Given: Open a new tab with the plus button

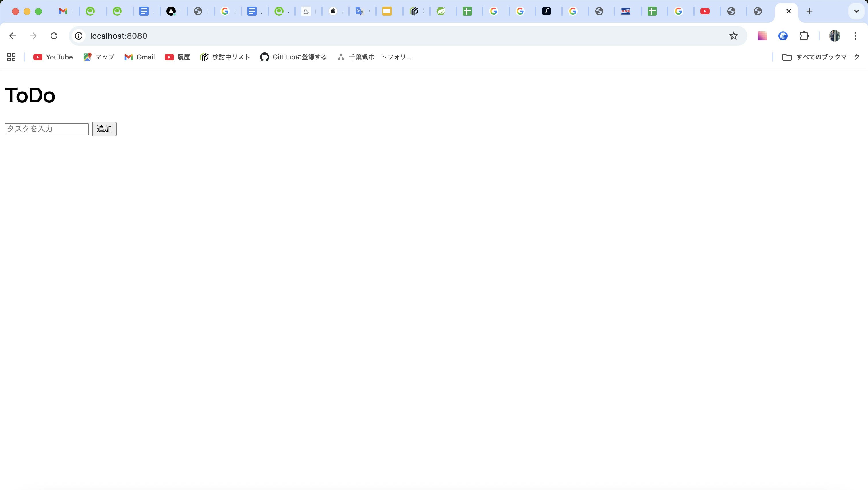Looking at the screenshot, I should (809, 11).
